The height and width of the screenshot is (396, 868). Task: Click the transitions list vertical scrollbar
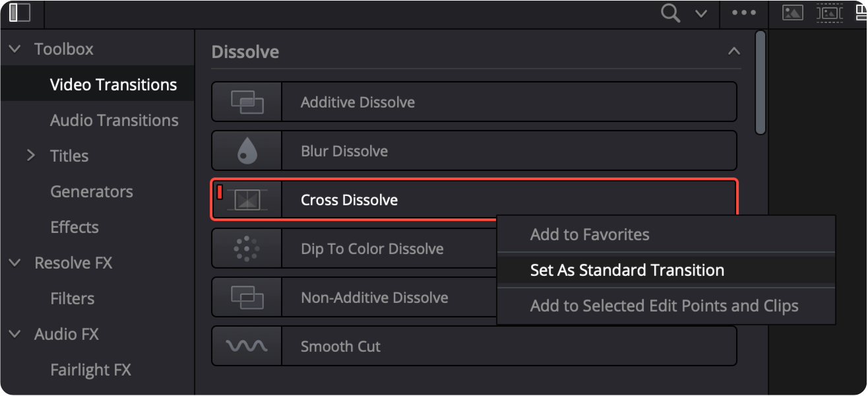[760, 82]
